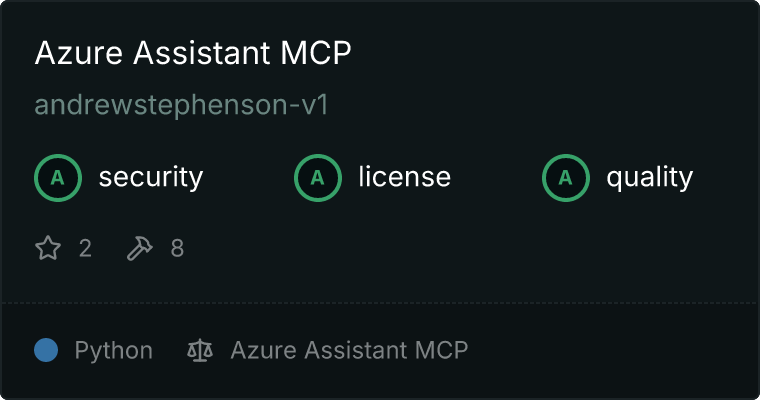Screen dimensions: 760x400
Task: Click the star icon
Action: point(48,248)
